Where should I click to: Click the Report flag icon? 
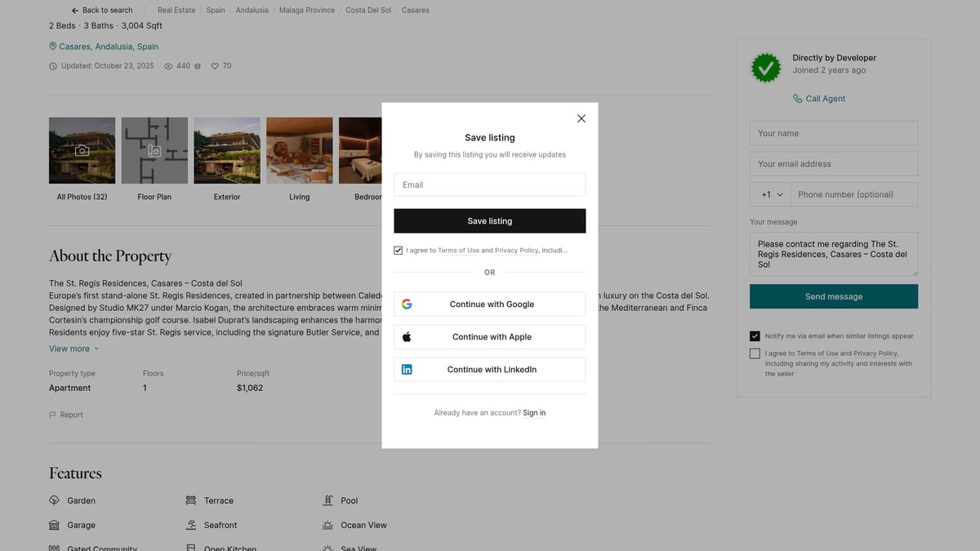pyautogui.click(x=53, y=415)
